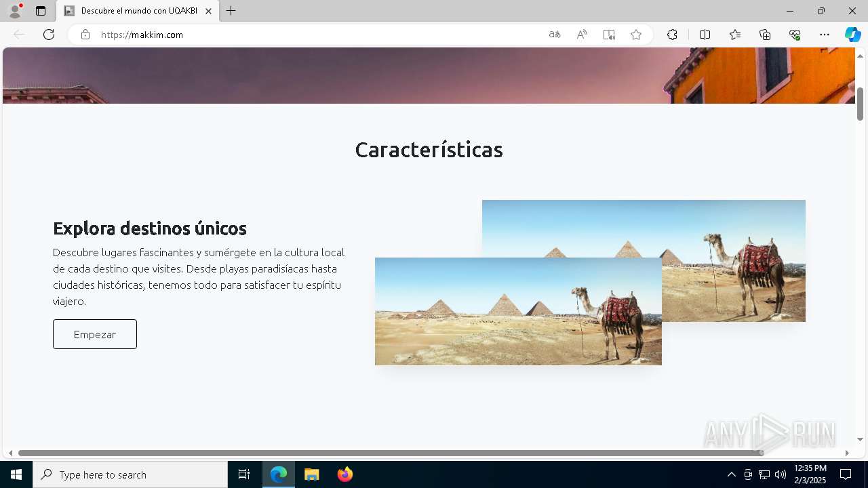Open the favorites list

(x=735, y=35)
